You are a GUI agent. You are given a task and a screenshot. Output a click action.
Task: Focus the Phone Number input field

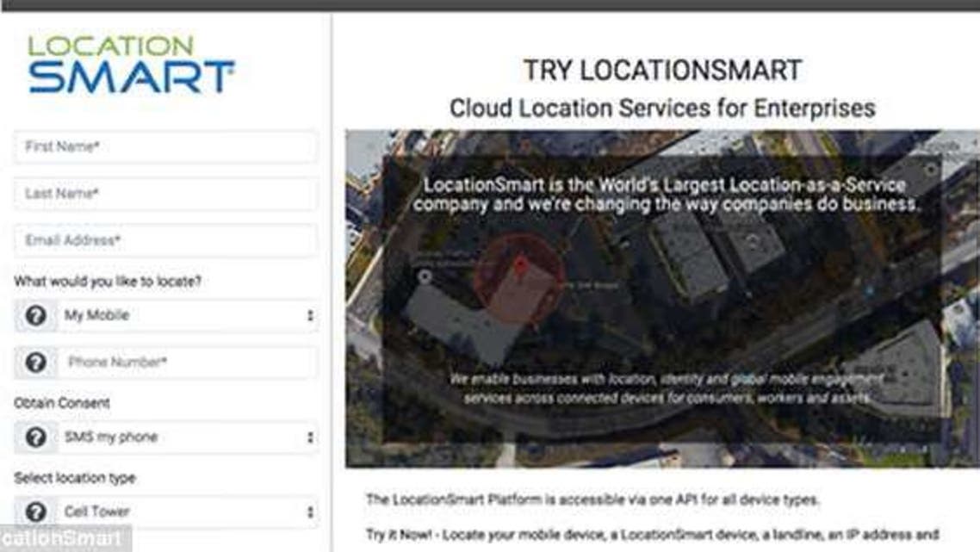[x=188, y=362]
